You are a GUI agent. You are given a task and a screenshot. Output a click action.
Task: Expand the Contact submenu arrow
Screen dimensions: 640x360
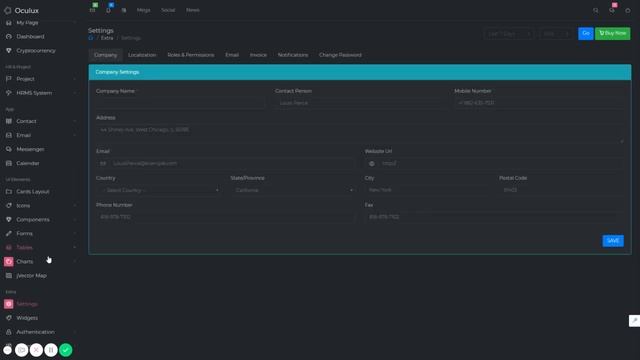(75, 121)
